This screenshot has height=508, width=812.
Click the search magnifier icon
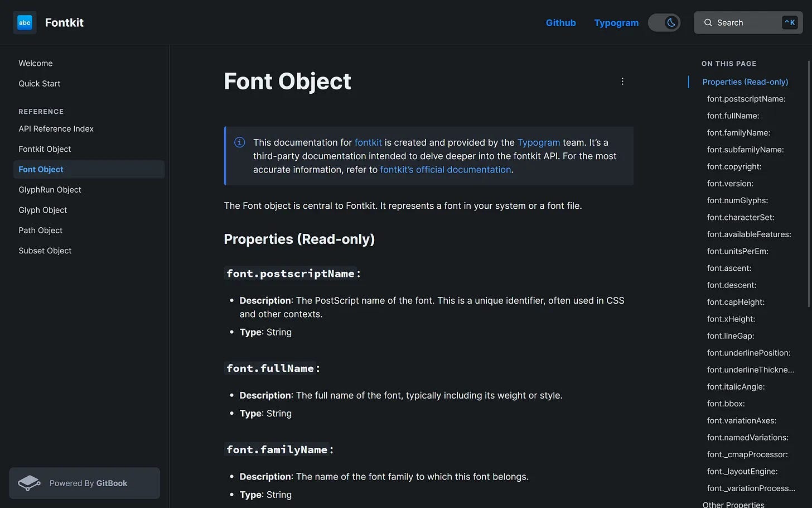[x=708, y=22]
